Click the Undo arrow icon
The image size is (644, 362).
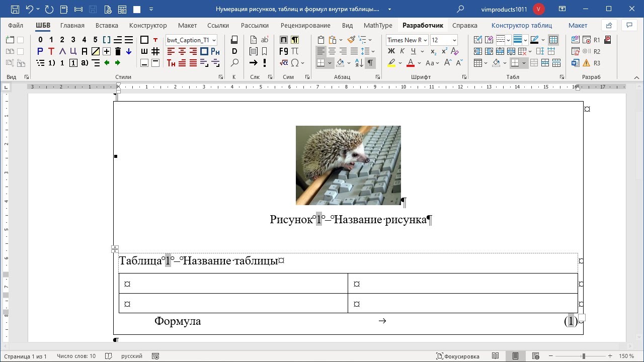pyautogui.click(x=29, y=9)
